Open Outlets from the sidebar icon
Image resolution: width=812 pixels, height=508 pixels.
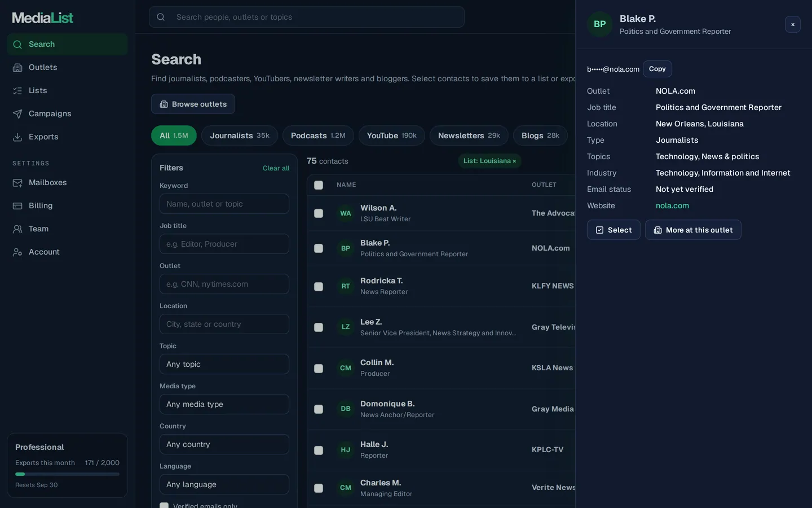pyautogui.click(x=17, y=67)
